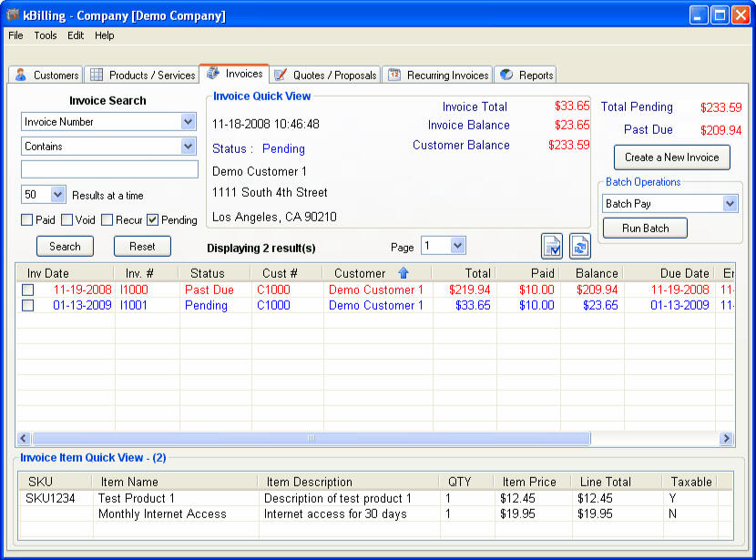Refresh the invoice list via the refresh-document icon
The width and height of the screenshot is (756, 560).
pos(580,246)
